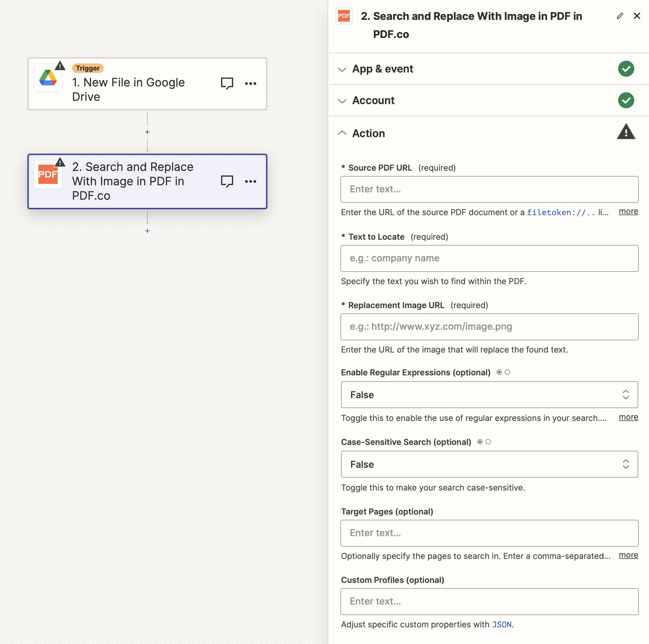Add a new step with the plus icon
This screenshot has height=644, width=649.
coord(147,231)
